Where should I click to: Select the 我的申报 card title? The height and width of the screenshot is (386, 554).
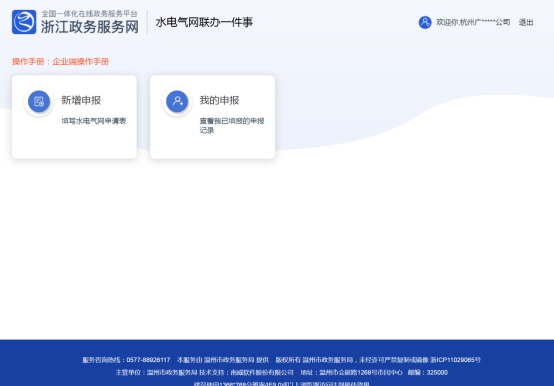tap(219, 100)
